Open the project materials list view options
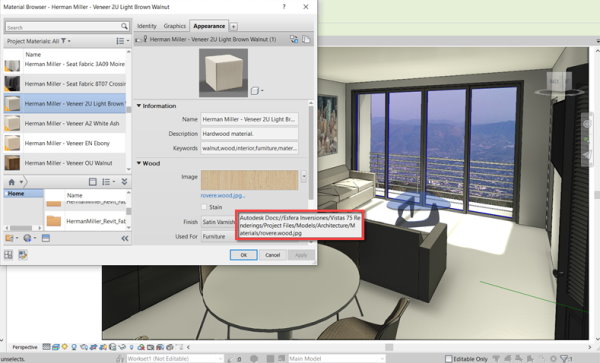 tap(122, 41)
